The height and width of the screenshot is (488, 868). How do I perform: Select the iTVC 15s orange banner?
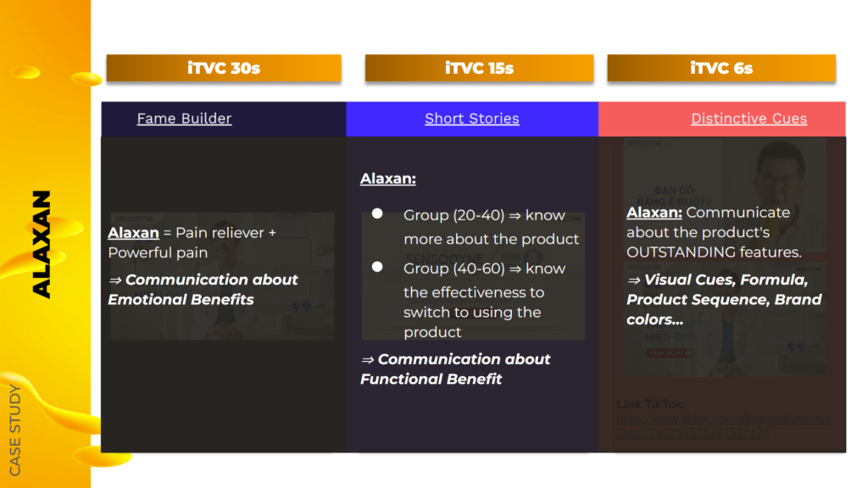(480, 68)
